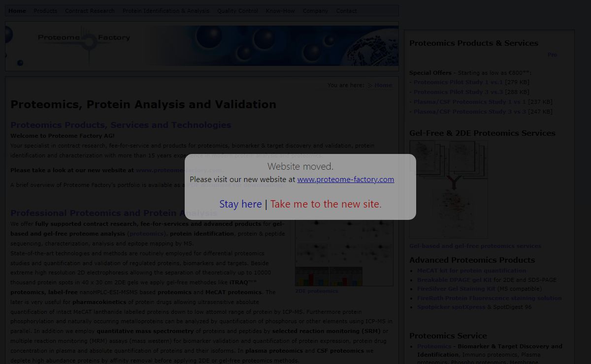Image resolution: width=591 pixels, height=364 pixels.
Task: Click the Website moved. popup heading
Action: click(300, 166)
